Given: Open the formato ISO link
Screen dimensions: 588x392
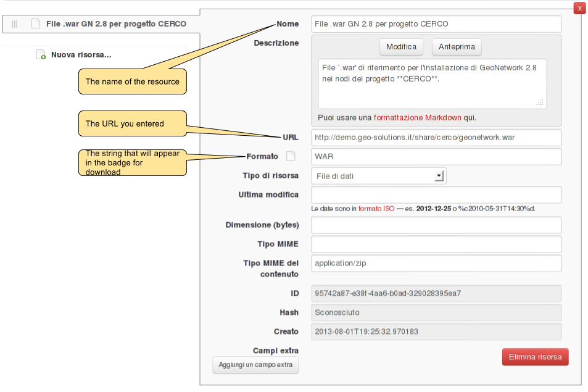Looking at the screenshot, I should [x=376, y=209].
